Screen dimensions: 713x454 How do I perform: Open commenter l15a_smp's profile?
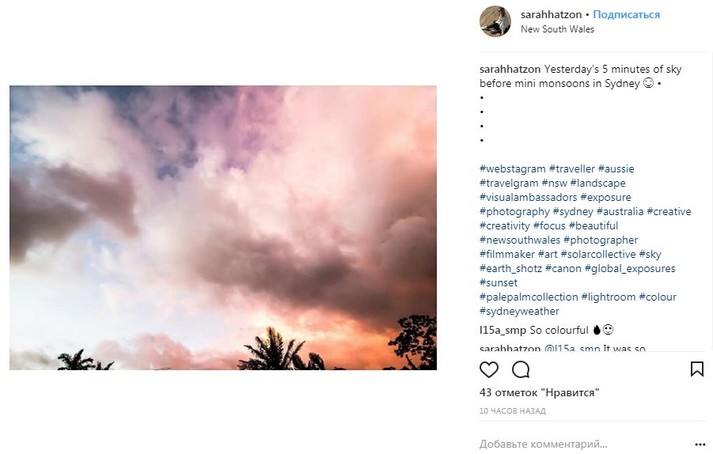click(503, 329)
